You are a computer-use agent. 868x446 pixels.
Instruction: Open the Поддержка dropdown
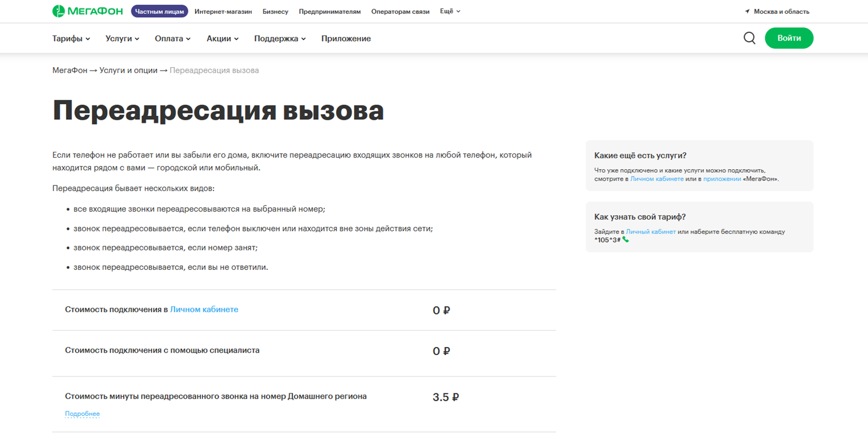pos(279,39)
